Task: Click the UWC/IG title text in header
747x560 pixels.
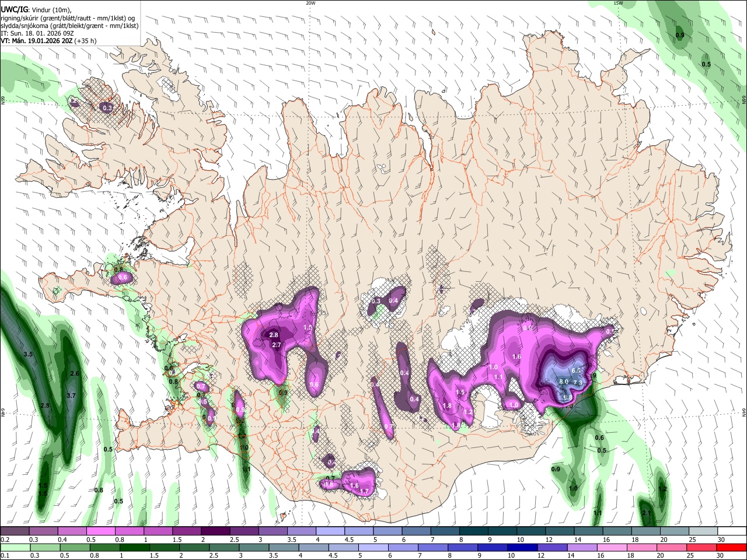Action: click(x=14, y=9)
